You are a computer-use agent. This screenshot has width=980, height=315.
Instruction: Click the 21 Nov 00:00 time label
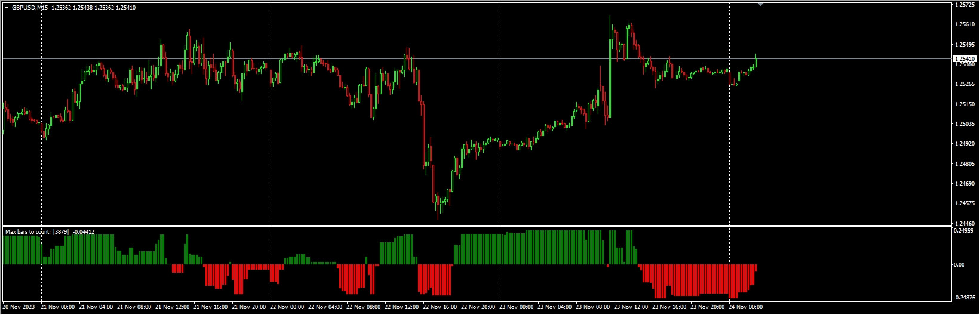59,308
